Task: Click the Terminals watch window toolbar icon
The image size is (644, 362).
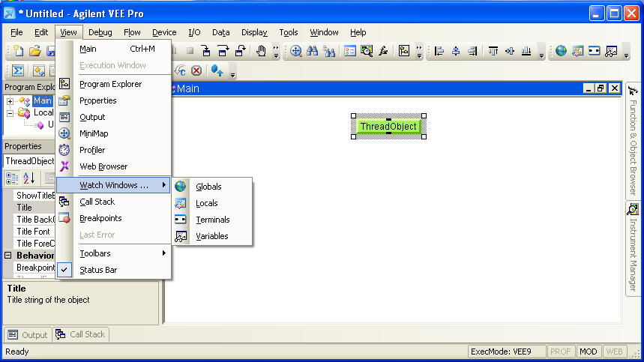Action: (595, 51)
